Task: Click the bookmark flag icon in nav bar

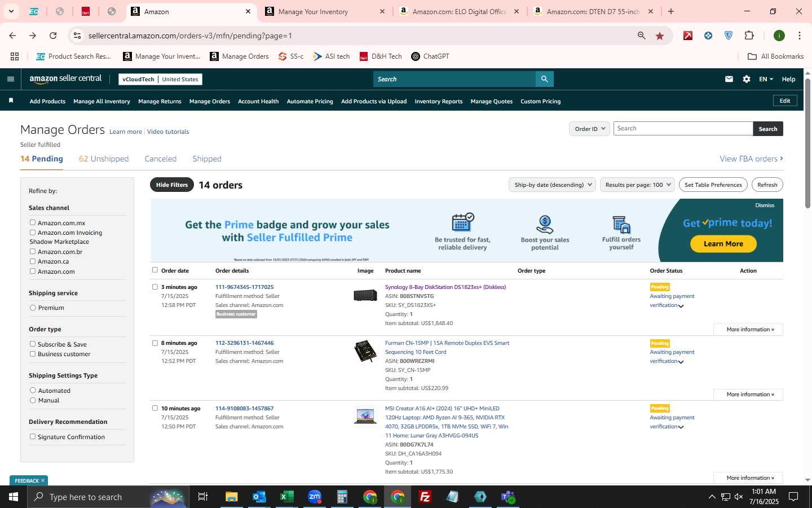Action: [x=11, y=101]
